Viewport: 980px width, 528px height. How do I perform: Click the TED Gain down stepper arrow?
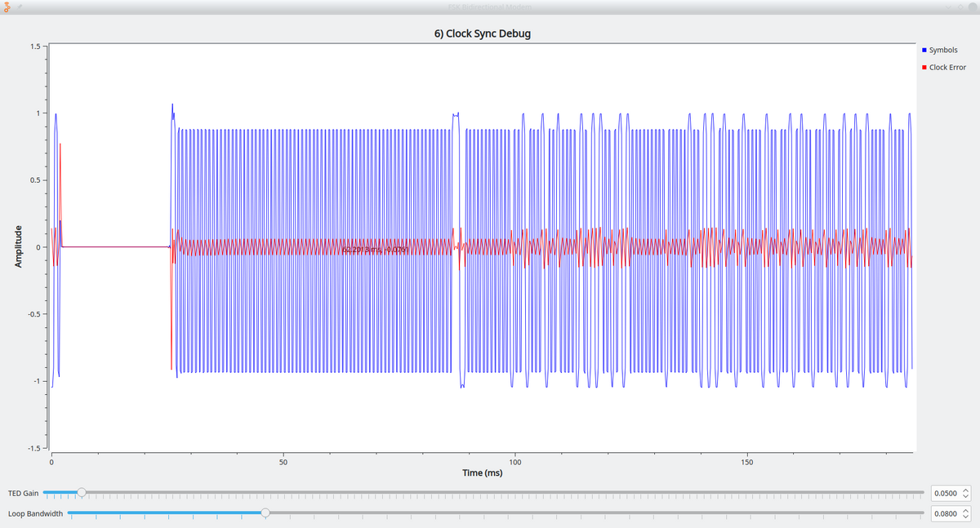pos(968,496)
